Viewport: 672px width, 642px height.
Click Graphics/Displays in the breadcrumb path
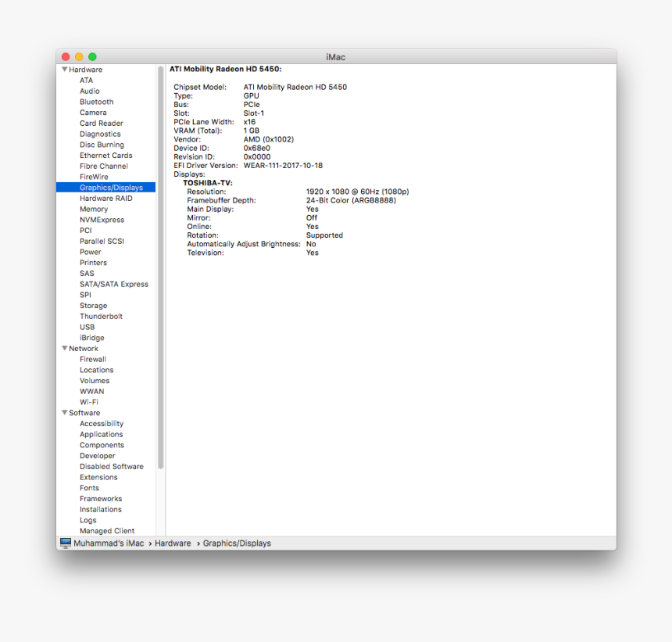236,543
